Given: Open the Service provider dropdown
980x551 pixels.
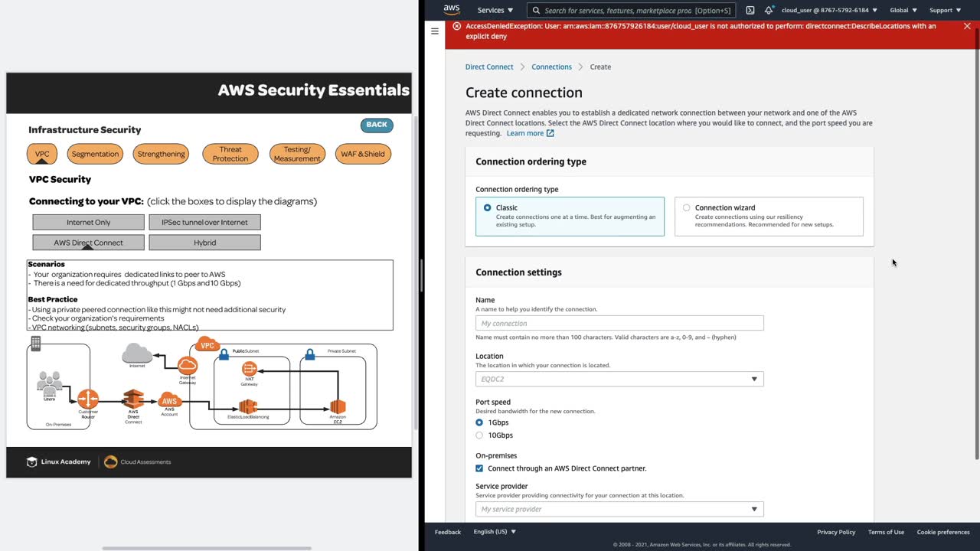Looking at the screenshot, I should [x=619, y=509].
